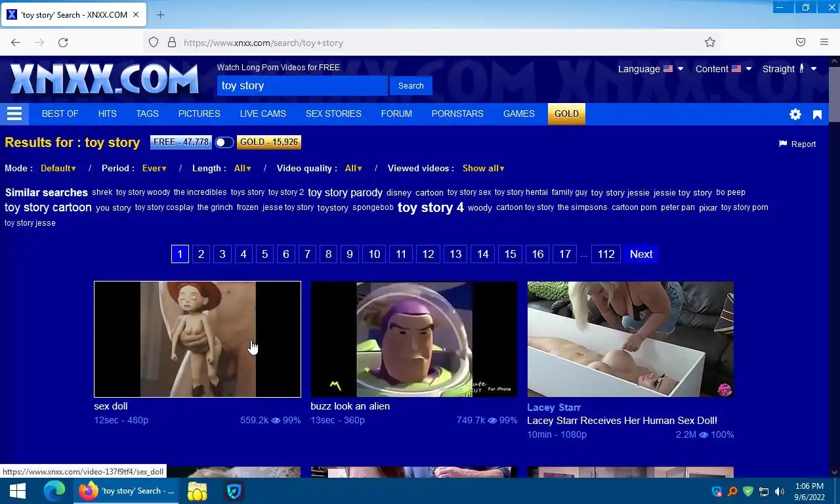Viewport: 840px width, 504px height.
Task: Open the Length All dropdown
Action: click(x=243, y=169)
